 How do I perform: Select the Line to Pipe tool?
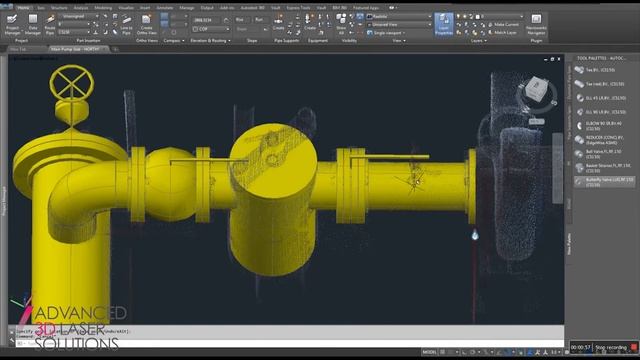[x=127, y=24]
